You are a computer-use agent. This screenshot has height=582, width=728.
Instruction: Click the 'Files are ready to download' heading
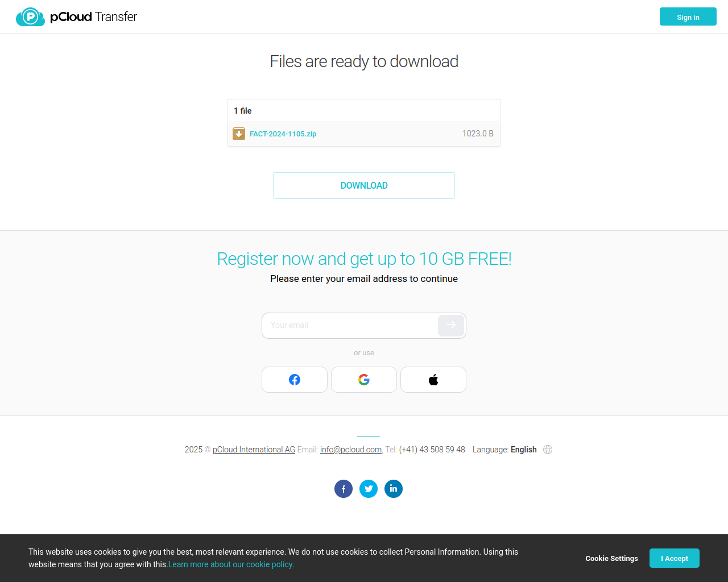coord(364,61)
